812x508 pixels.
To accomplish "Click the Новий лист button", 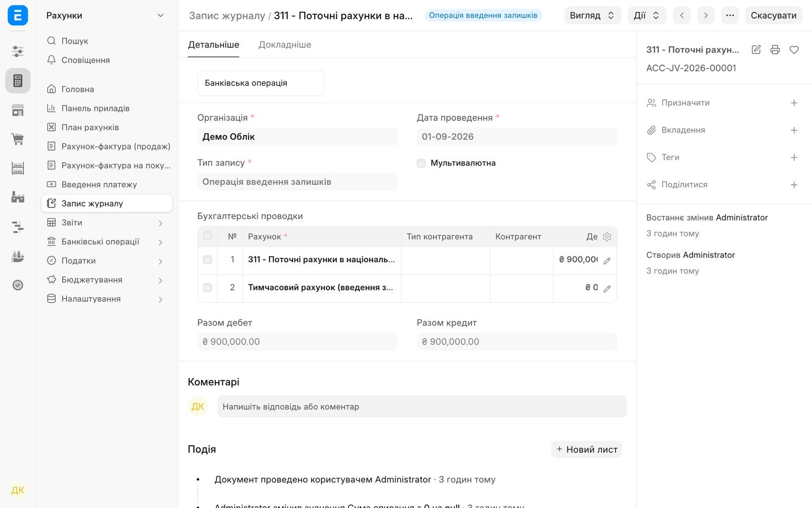I will (x=587, y=450).
